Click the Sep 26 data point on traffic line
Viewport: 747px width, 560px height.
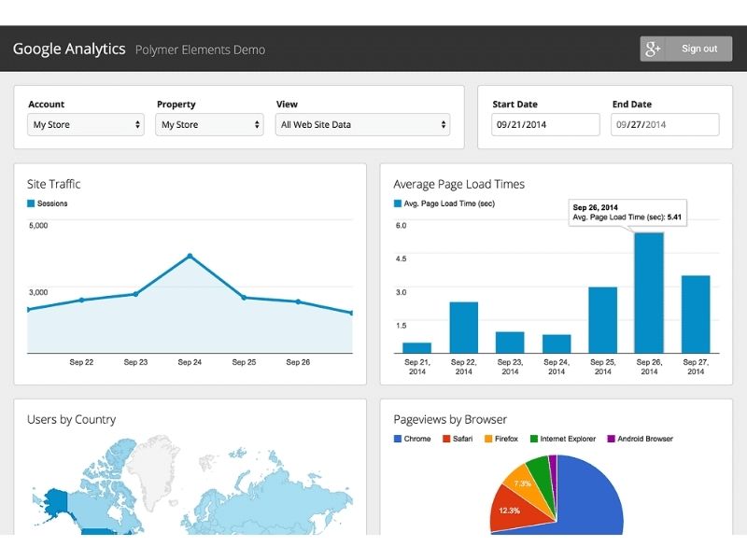tap(298, 301)
